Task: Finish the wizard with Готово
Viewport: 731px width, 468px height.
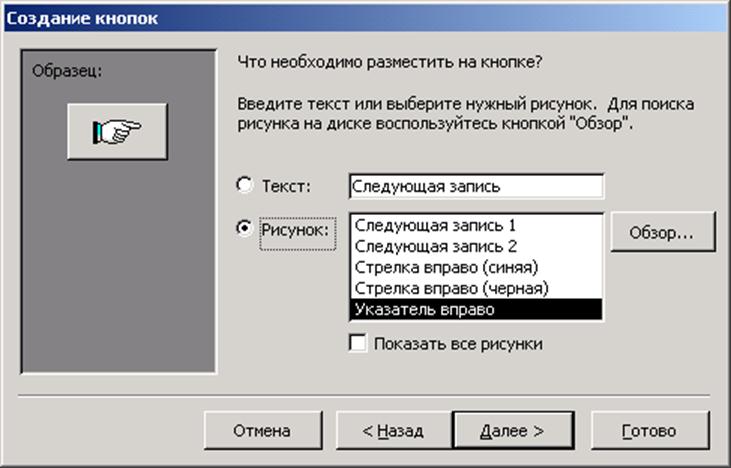Action: tap(650, 430)
